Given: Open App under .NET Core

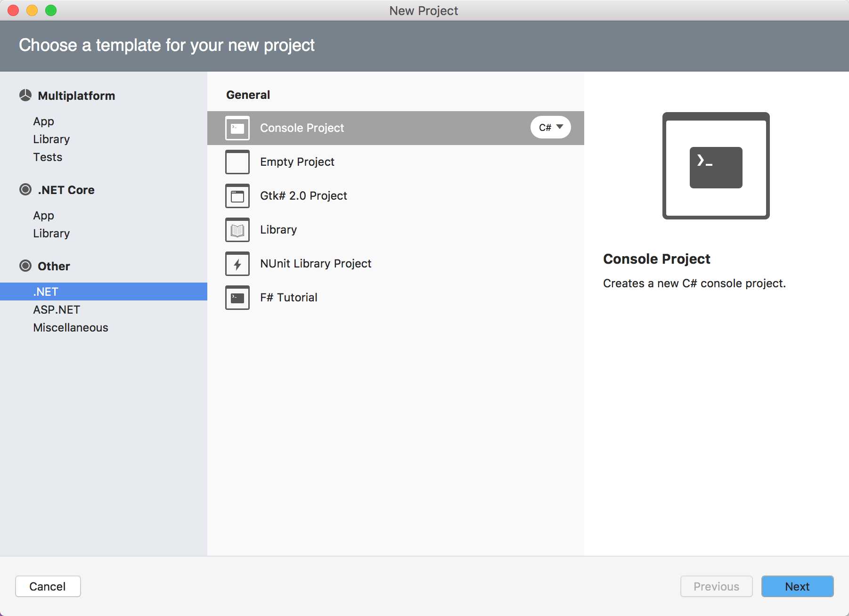Looking at the screenshot, I should (44, 216).
